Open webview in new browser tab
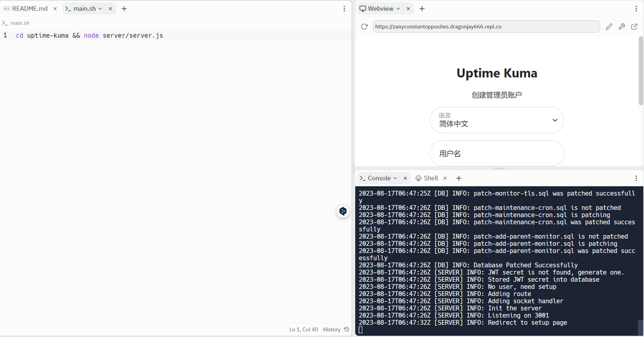644x337 pixels. [x=634, y=27]
